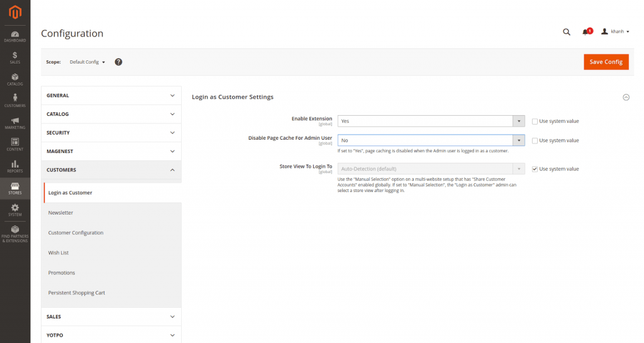Open the Enable Extension dropdown
The image size is (644, 343).
pyautogui.click(x=431, y=121)
